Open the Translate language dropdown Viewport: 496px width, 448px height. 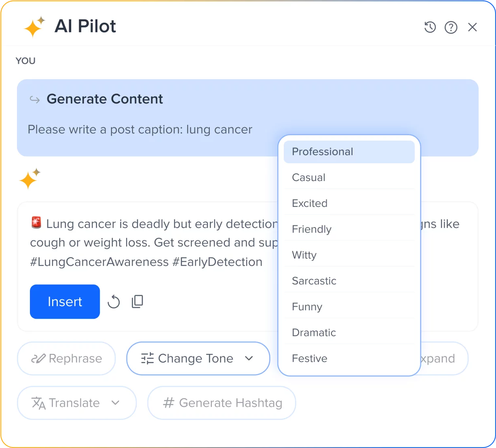coord(116,403)
